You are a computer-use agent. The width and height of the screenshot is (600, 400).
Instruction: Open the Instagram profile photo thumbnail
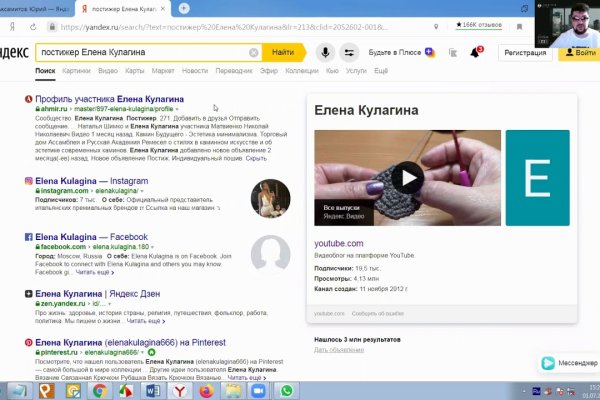coord(270,197)
